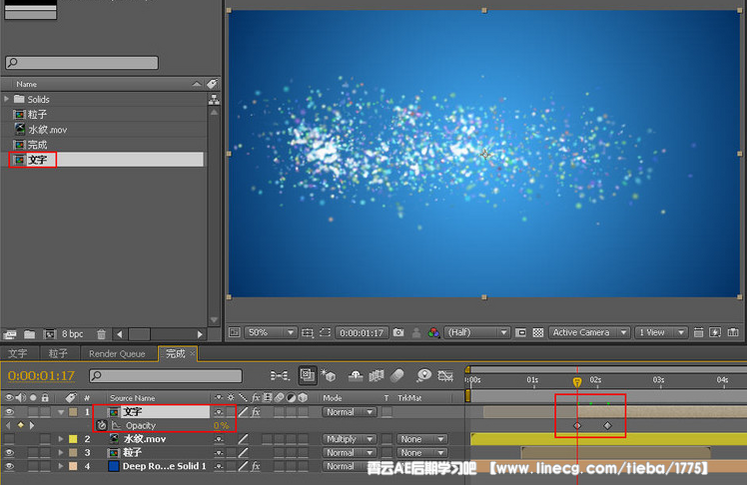750x485 pixels.
Task: Delete selected item with trash icon
Action: (101, 334)
